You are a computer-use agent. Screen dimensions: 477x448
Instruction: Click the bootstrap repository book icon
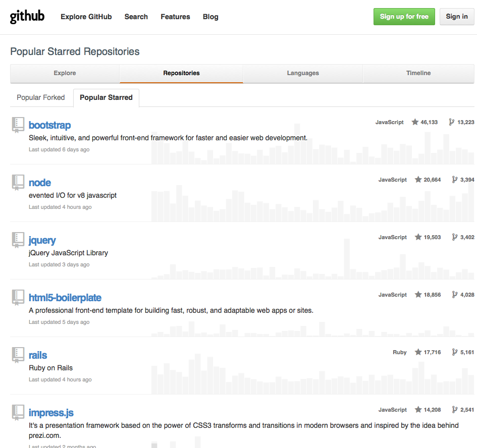[x=18, y=125]
